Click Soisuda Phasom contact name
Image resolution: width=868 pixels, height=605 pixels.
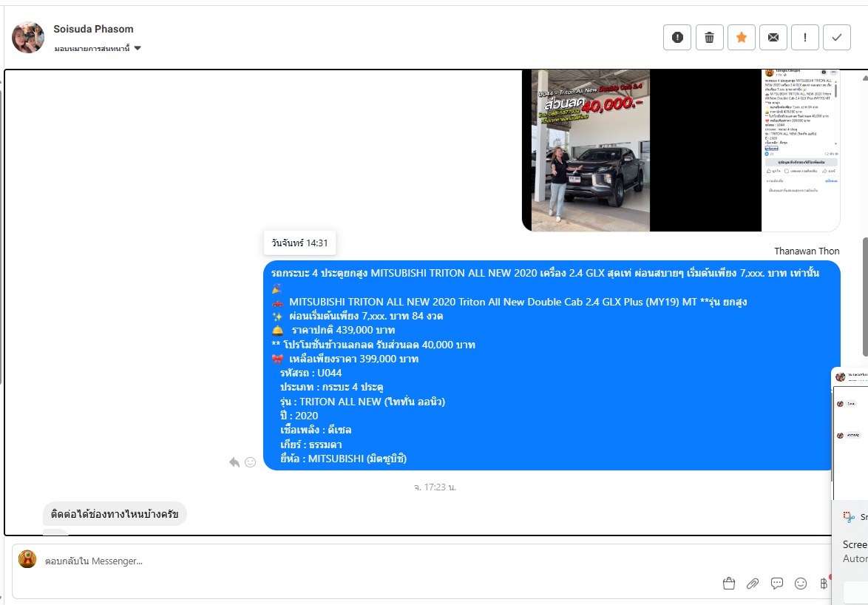[94, 29]
